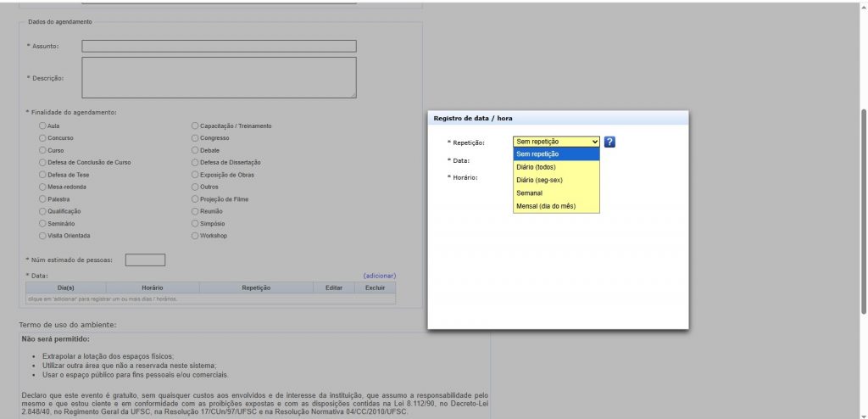The width and height of the screenshot is (868, 419).
Task: Click the blue help question mark icon
Action: coord(609,142)
